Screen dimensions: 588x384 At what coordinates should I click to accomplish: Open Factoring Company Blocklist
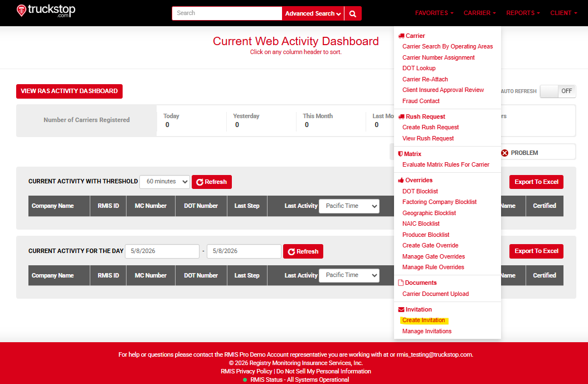[440, 202]
